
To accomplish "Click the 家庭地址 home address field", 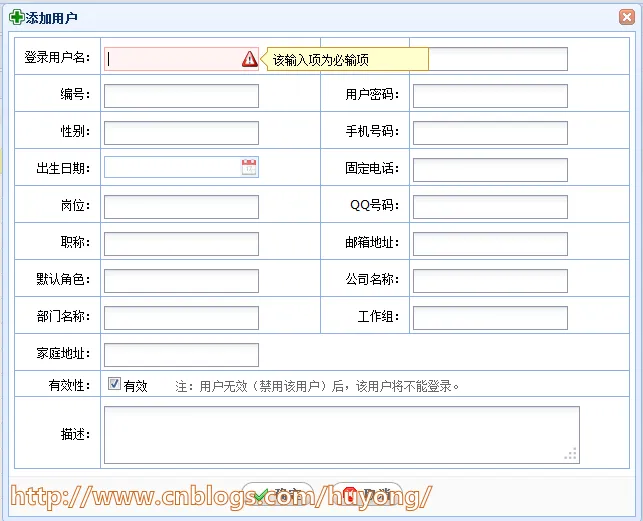I will click(181, 354).
